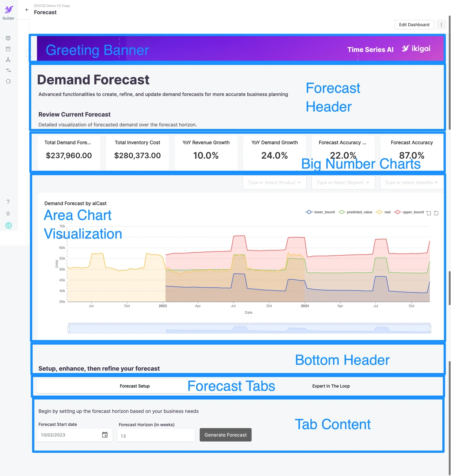Toggle the predicted_value series in legend

coord(356,212)
